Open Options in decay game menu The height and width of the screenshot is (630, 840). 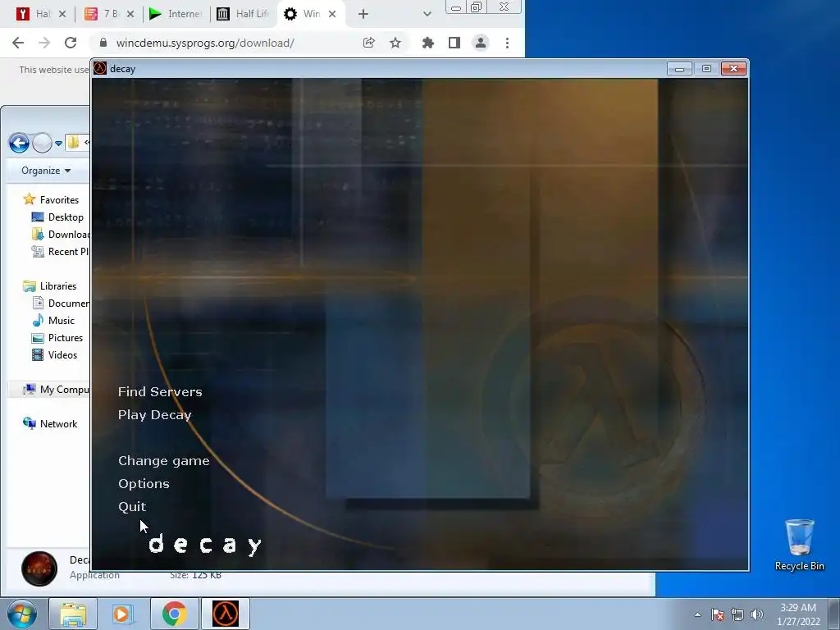(144, 484)
